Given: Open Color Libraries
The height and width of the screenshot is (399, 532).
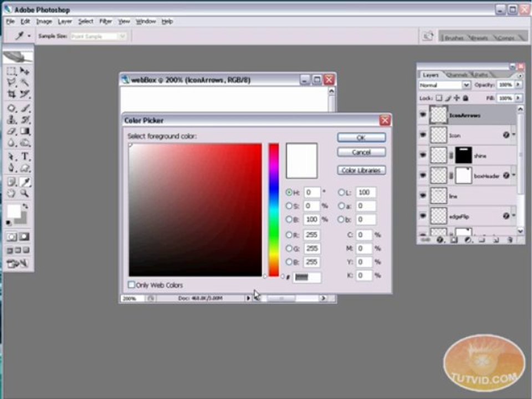Looking at the screenshot, I should pyautogui.click(x=361, y=170).
